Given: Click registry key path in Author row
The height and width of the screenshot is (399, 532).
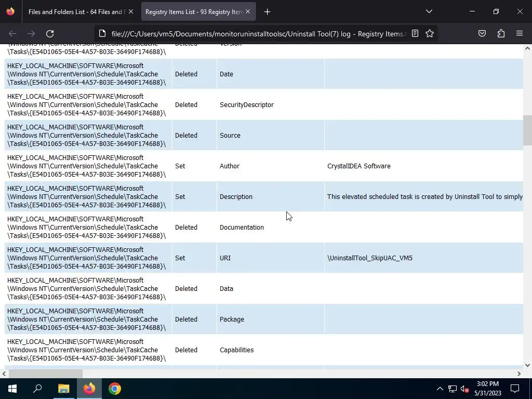Looking at the screenshot, I should [87, 166].
